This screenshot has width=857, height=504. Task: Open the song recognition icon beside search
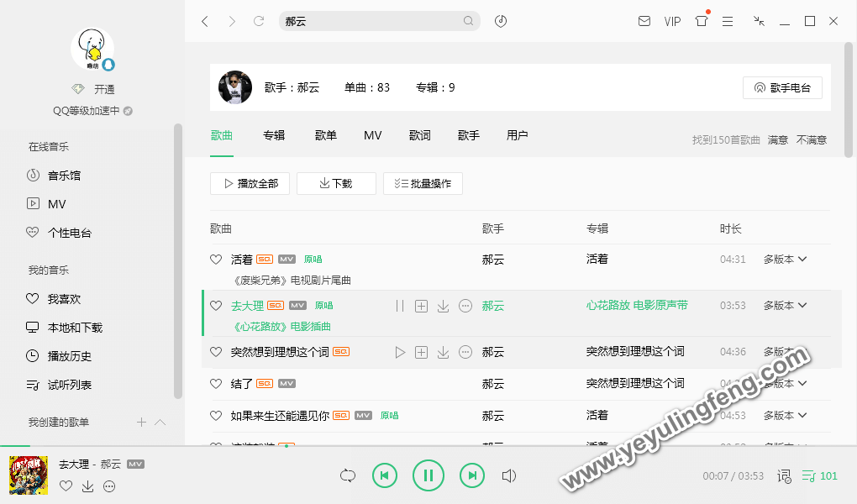tap(501, 21)
